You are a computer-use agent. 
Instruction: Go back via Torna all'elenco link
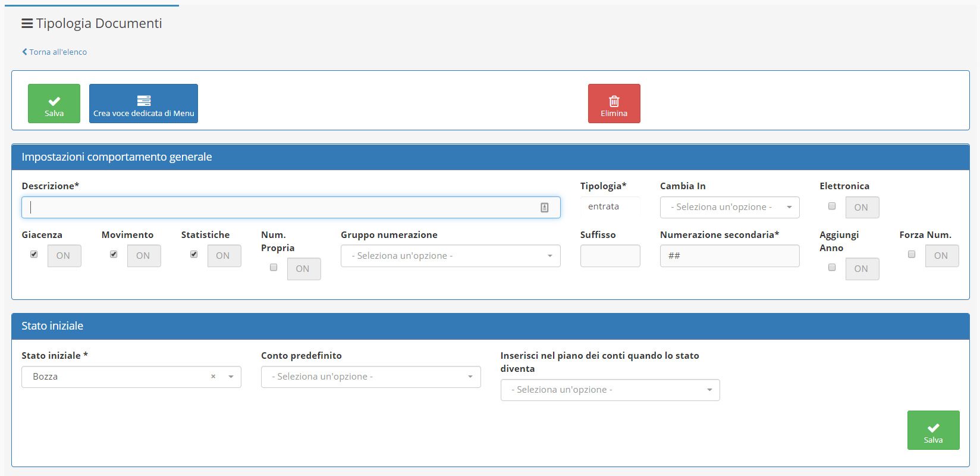point(55,52)
